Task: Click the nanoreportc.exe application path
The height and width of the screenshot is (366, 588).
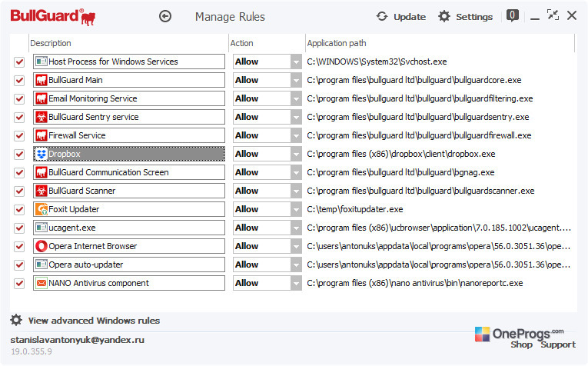Action: click(415, 283)
